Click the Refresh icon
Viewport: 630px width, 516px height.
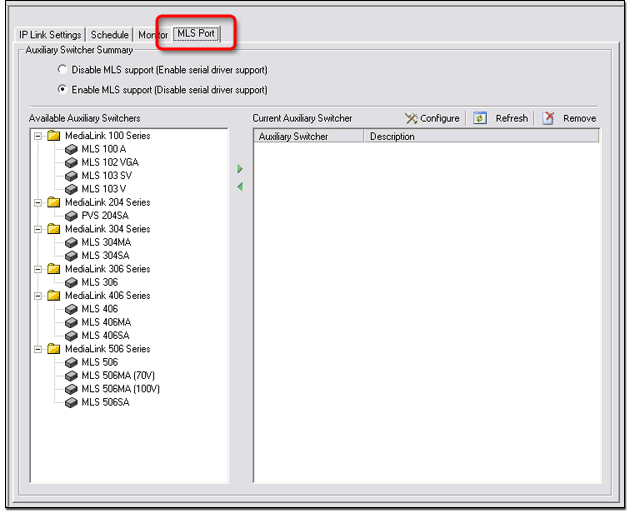480,118
